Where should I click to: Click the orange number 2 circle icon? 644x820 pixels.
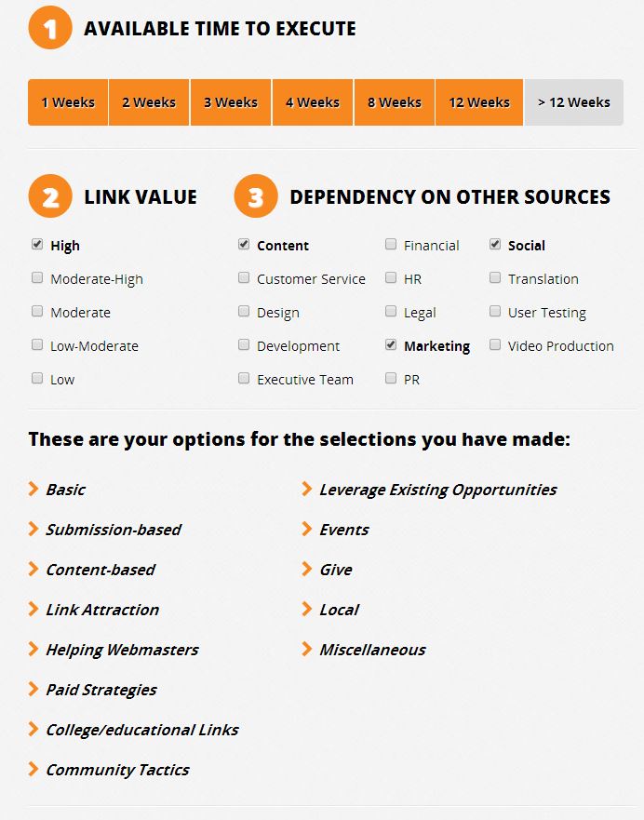[x=50, y=196]
